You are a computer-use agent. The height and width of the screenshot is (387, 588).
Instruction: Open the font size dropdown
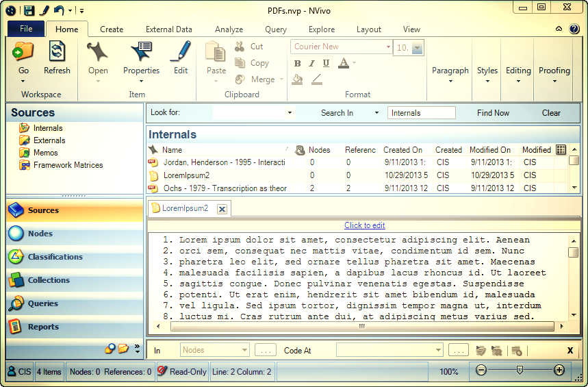click(x=417, y=48)
